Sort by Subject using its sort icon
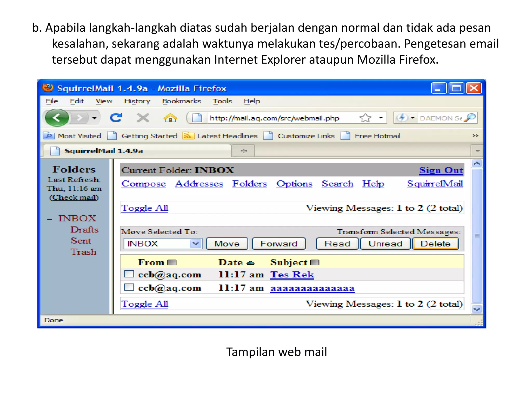Viewport: 532px width, 399px height. pos(315,262)
